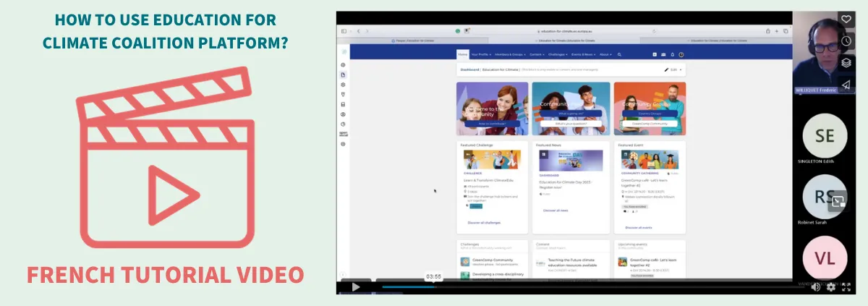
Task: Like the video with the heart icon
Action: (846, 20)
